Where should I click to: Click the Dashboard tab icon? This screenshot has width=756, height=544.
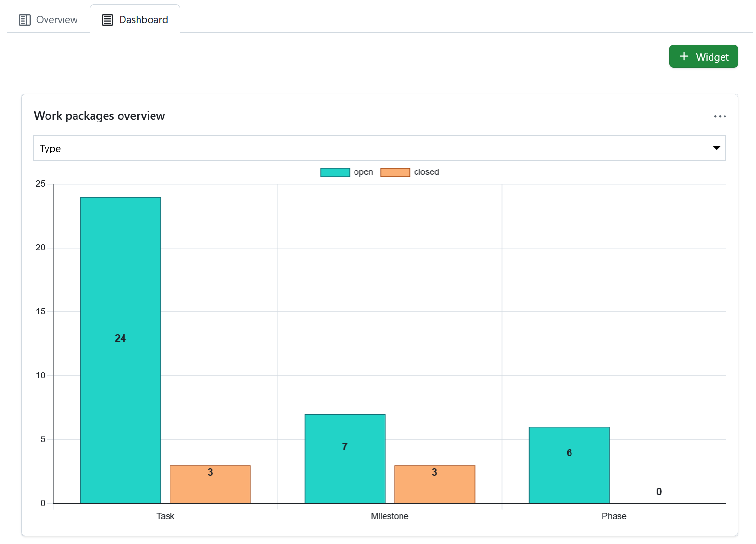tap(108, 20)
